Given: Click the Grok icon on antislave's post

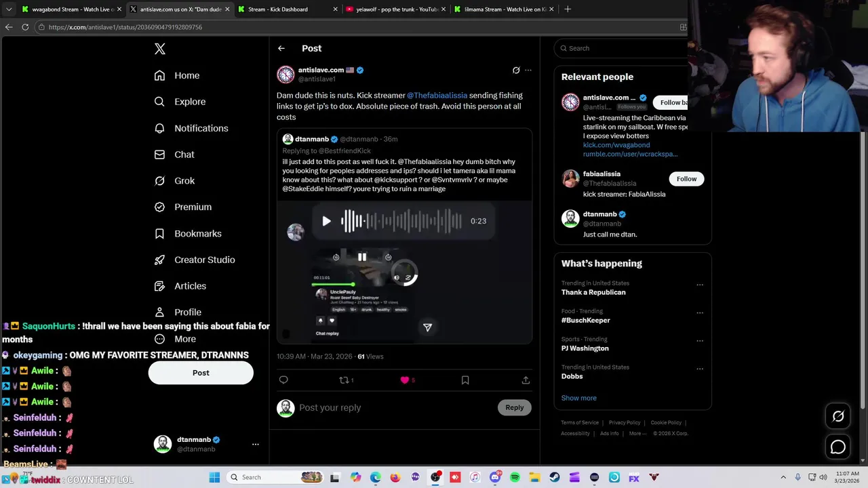Looking at the screenshot, I should tap(516, 70).
